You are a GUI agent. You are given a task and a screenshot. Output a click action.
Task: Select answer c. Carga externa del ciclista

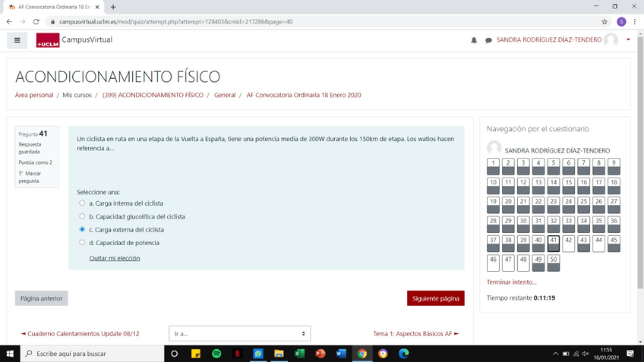tap(82, 229)
